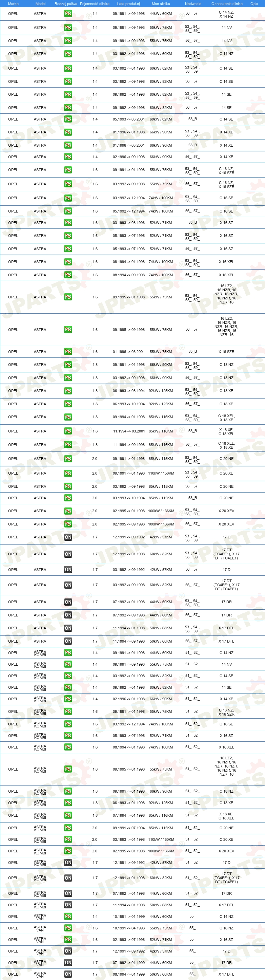The height and width of the screenshot is (980, 265).
Task: Click ON diesel icon in 07.1992 -> 09.1998 row
Action: [68, 615]
